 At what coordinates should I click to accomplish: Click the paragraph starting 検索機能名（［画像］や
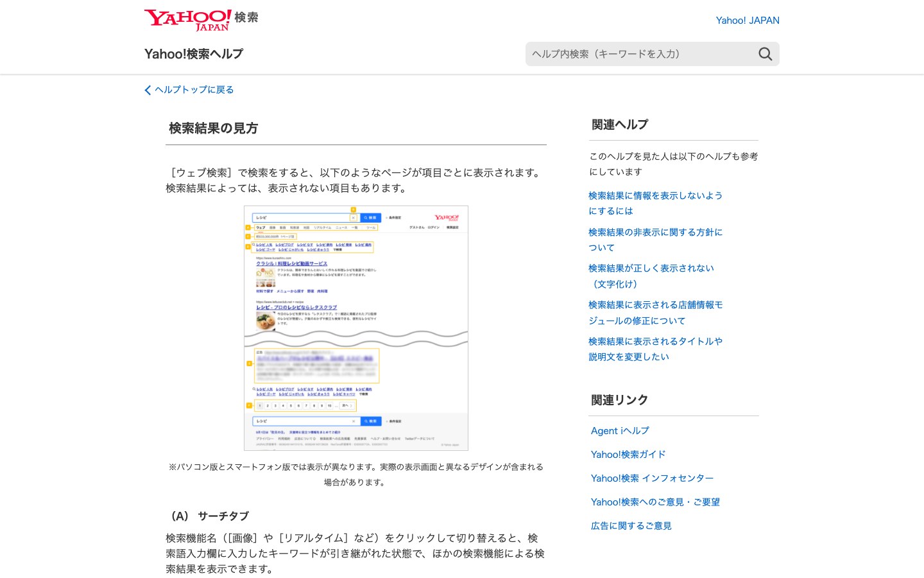click(x=356, y=554)
